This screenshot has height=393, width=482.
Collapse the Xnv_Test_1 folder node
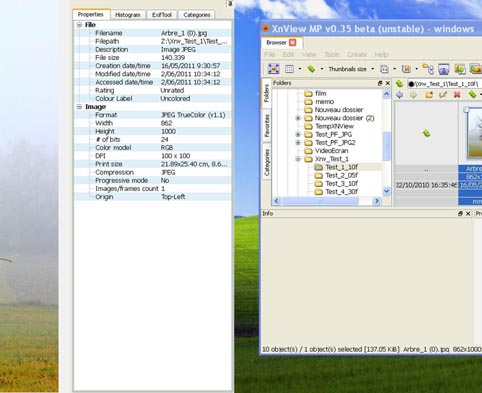298,159
